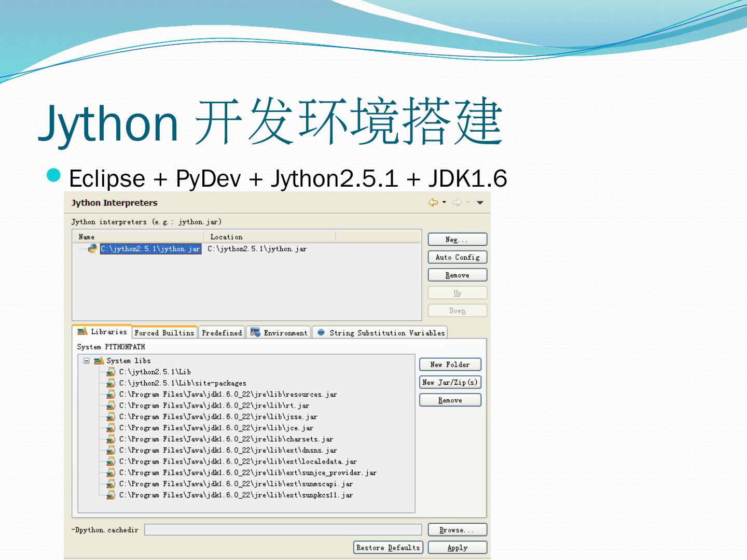
Task: Click the library icon beside sunjce_provider.jar
Action: coord(110,473)
